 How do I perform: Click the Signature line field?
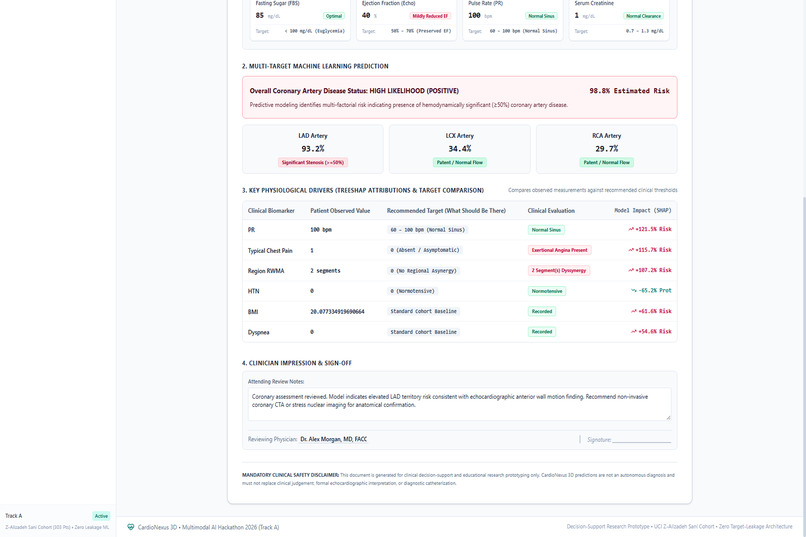point(641,439)
